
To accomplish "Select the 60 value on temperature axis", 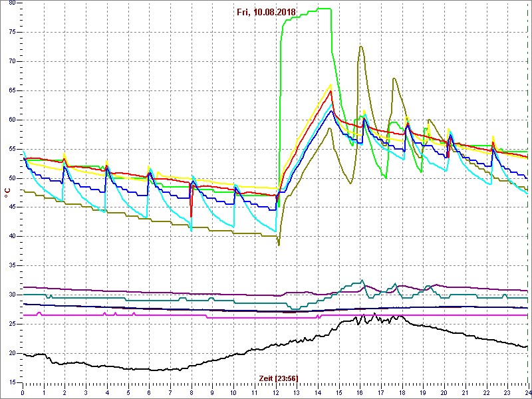I will [12, 120].
